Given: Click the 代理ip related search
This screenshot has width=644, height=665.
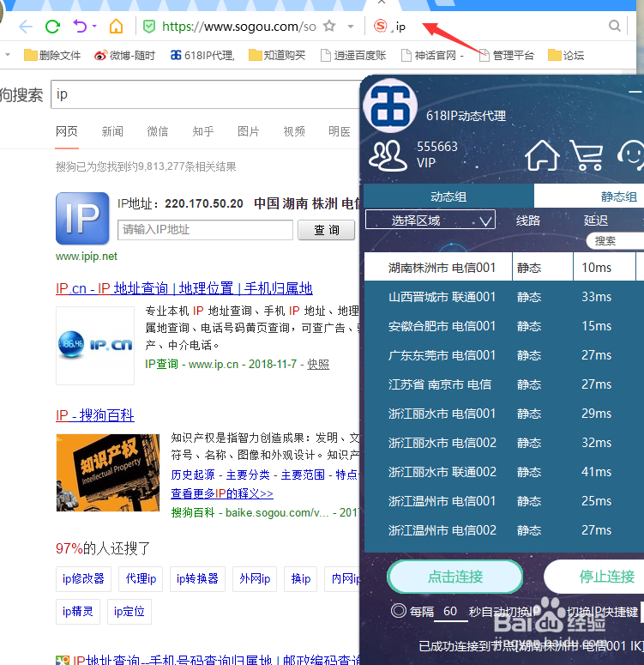Looking at the screenshot, I should (x=141, y=578).
